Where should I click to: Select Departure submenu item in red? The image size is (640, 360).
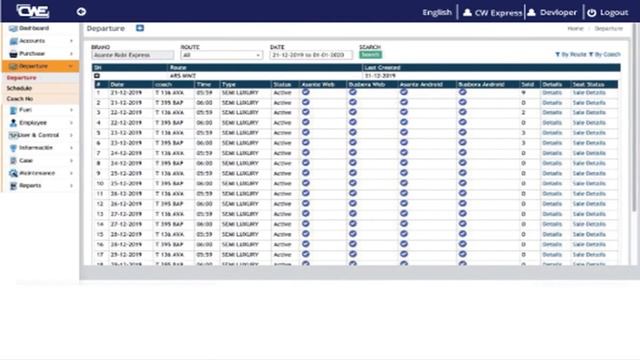22,78
